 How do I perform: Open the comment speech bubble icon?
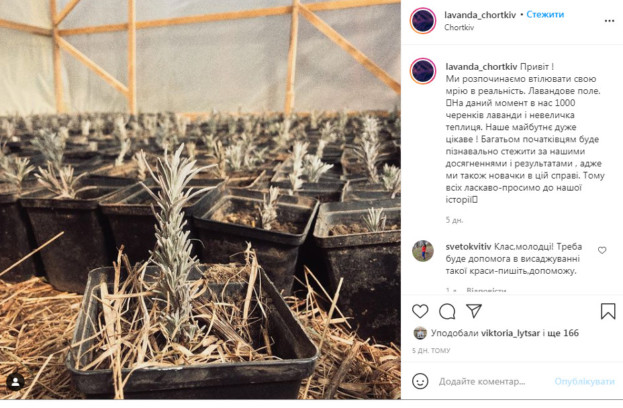447,311
